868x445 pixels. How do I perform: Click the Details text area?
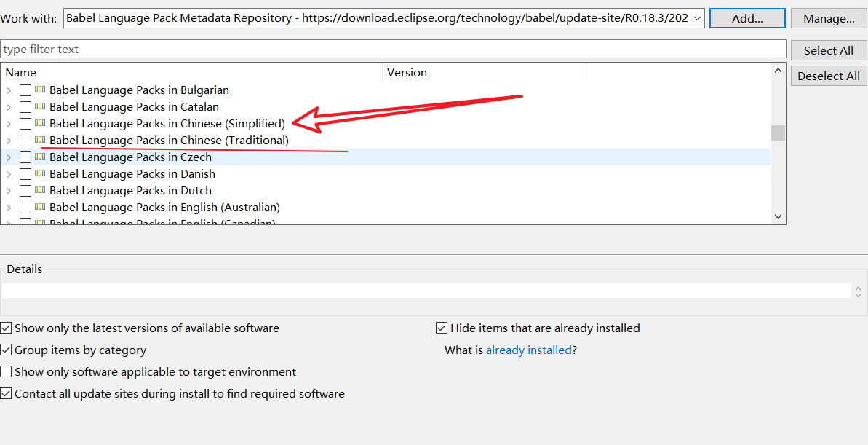click(426, 291)
